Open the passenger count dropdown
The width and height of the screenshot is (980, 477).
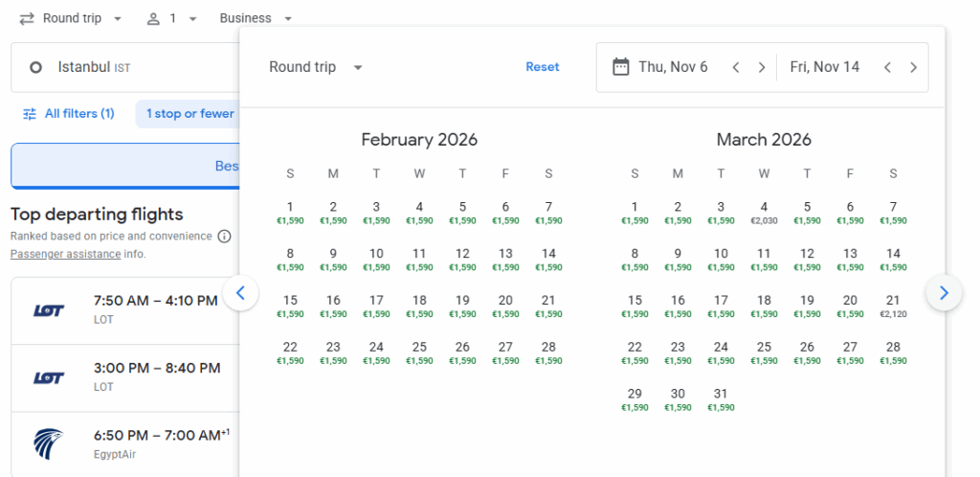click(x=172, y=18)
